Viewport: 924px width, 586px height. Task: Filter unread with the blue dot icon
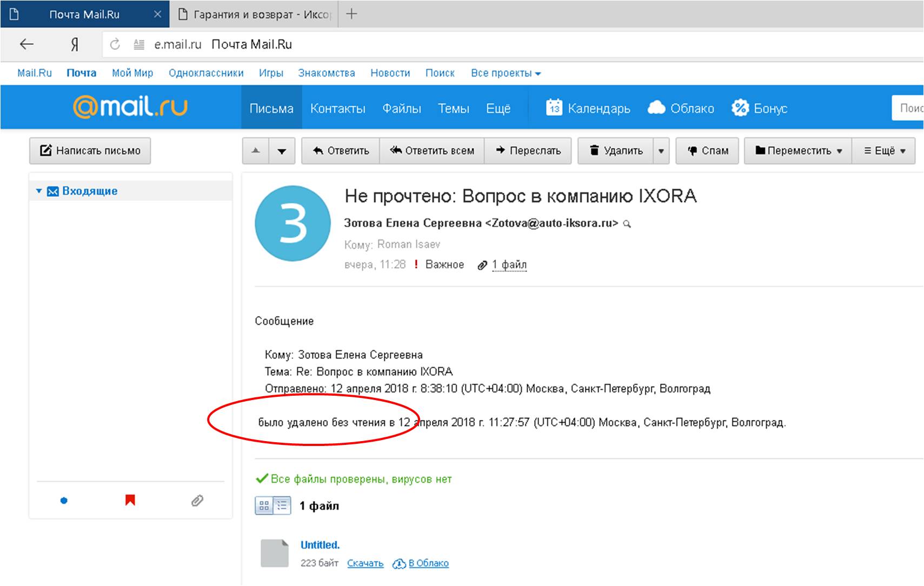64,501
